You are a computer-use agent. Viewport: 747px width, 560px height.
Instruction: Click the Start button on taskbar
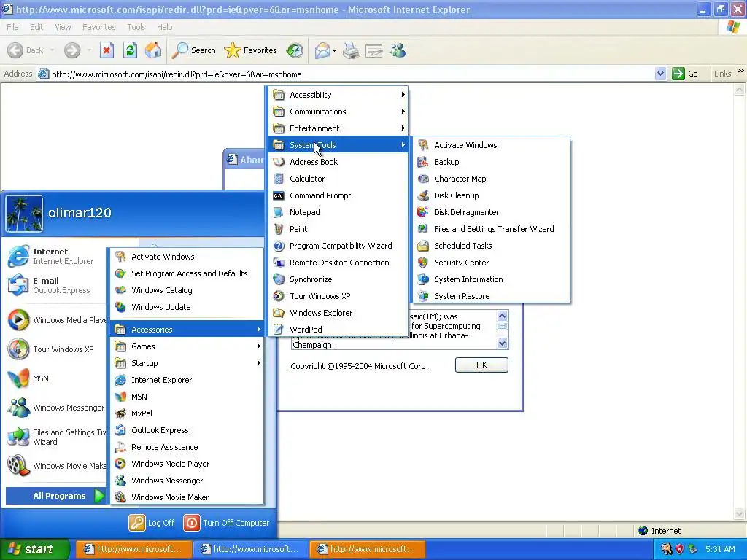click(35, 549)
